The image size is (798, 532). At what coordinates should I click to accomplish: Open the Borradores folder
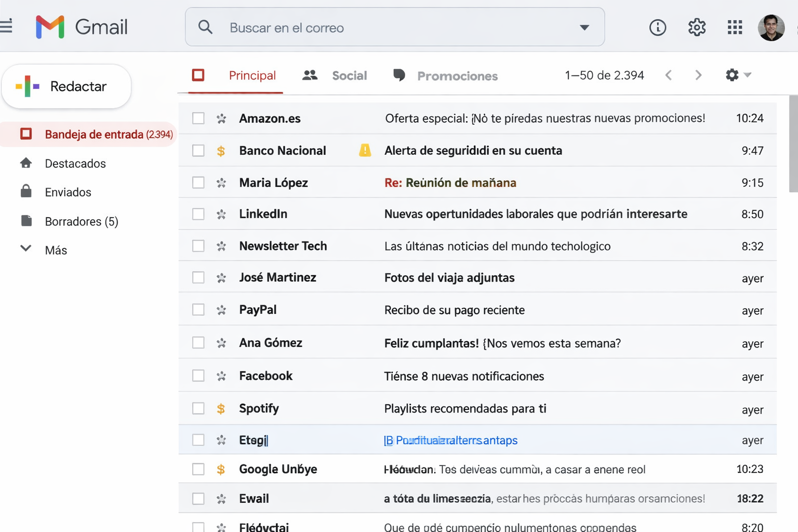point(82,221)
